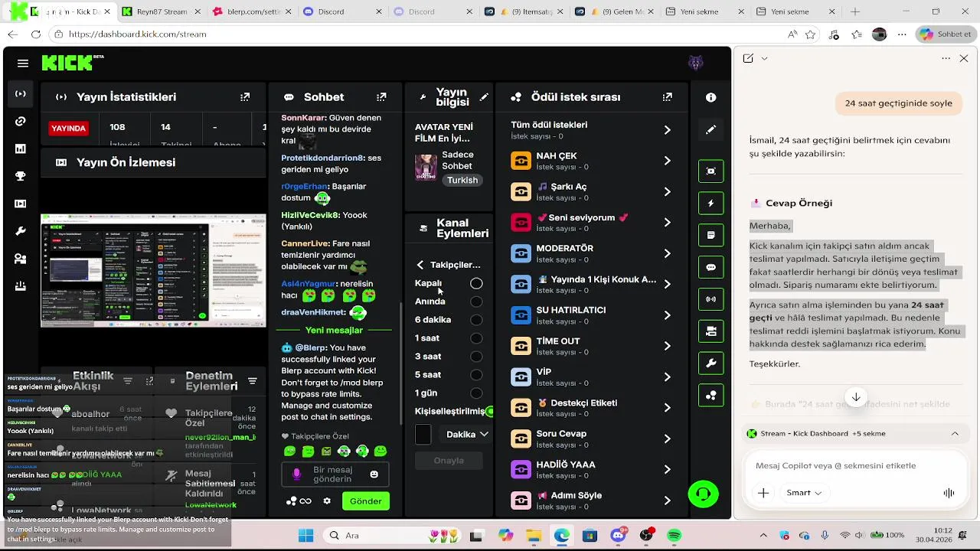The width and height of the screenshot is (980, 551).
Task: Select the 3 saat radio option
Action: (476, 357)
